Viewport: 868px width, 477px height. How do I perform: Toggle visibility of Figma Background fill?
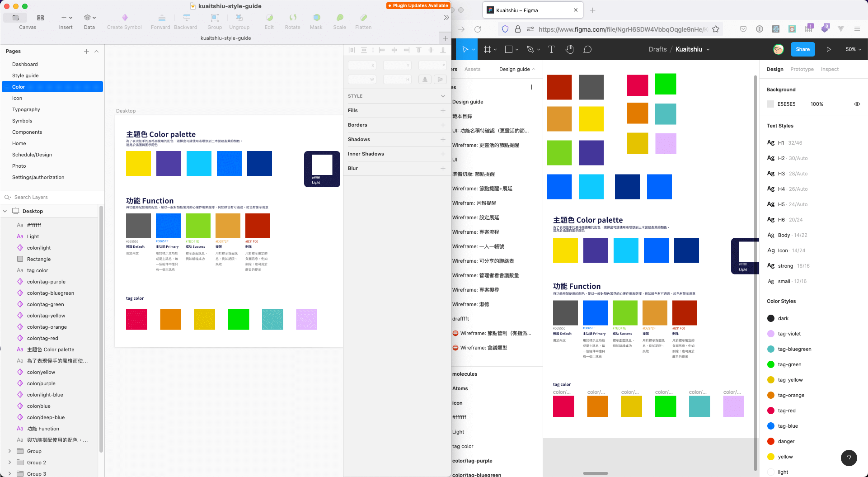(857, 104)
